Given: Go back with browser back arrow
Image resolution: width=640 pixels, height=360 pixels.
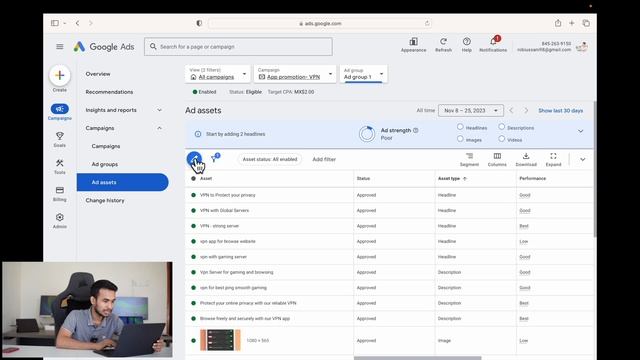Looking at the screenshot, I should pyautogui.click(x=78, y=23).
